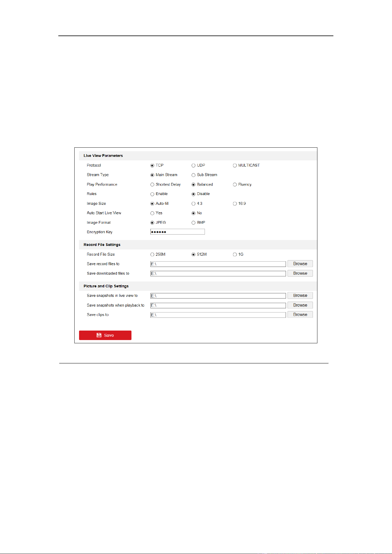
Task: Click the Protocol label
Action: 94,165
